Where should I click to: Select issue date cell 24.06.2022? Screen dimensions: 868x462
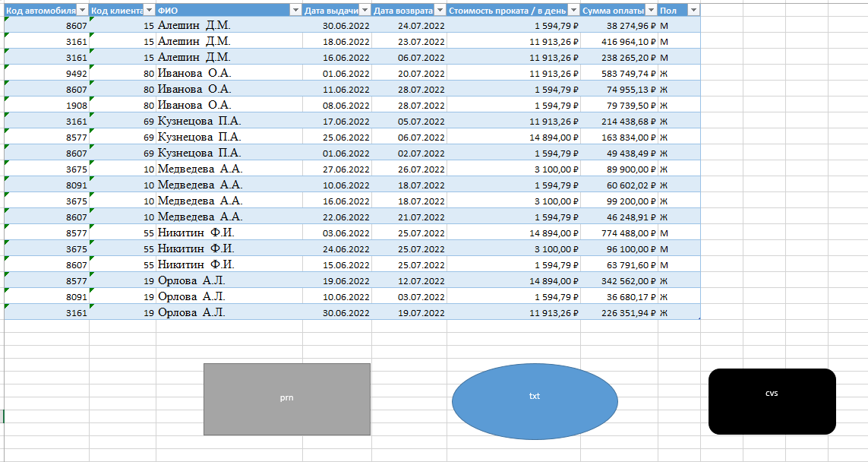pyautogui.click(x=337, y=248)
